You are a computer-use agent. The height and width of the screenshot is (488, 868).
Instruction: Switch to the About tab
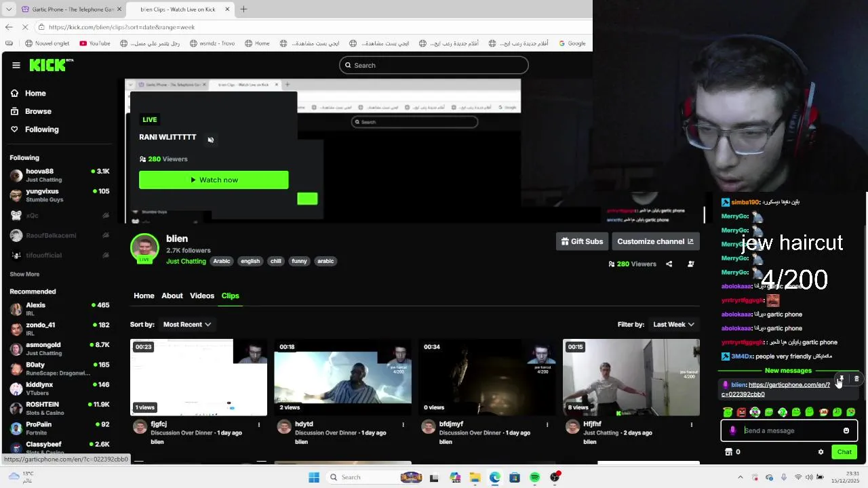pos(172,296)
